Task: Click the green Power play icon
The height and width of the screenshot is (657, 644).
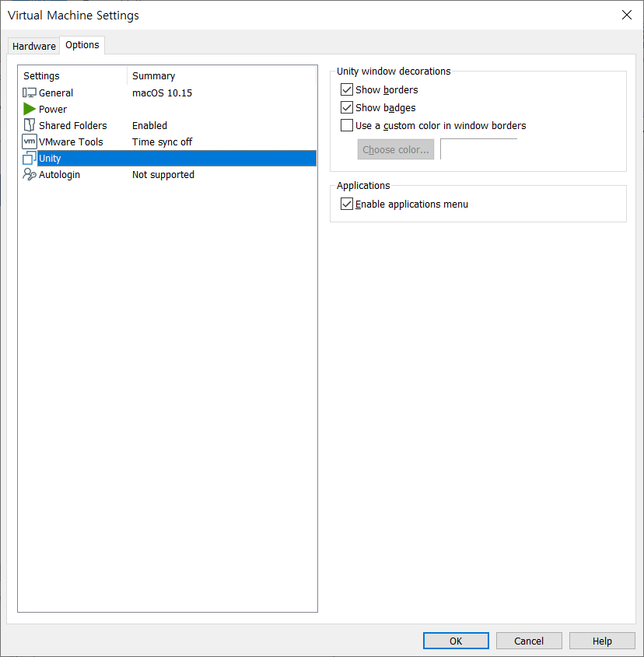Action: (x=30, y=109)
